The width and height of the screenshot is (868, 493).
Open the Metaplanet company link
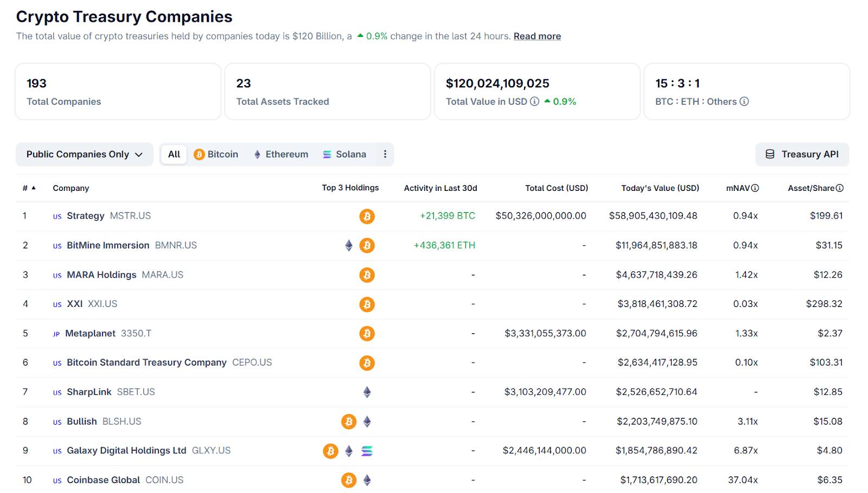pos(90,334)
